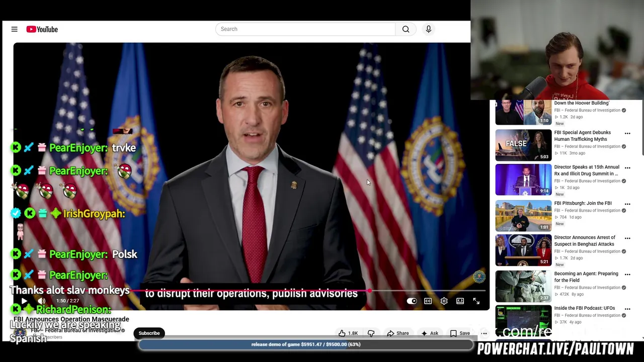Mute the video volume

point(41,301)
